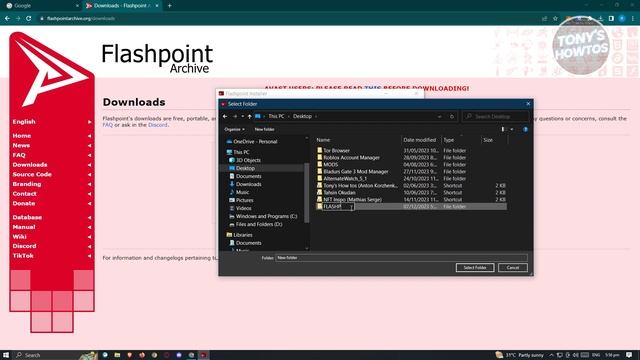
Task: Reload the browser page
Action: click(29, 18)
